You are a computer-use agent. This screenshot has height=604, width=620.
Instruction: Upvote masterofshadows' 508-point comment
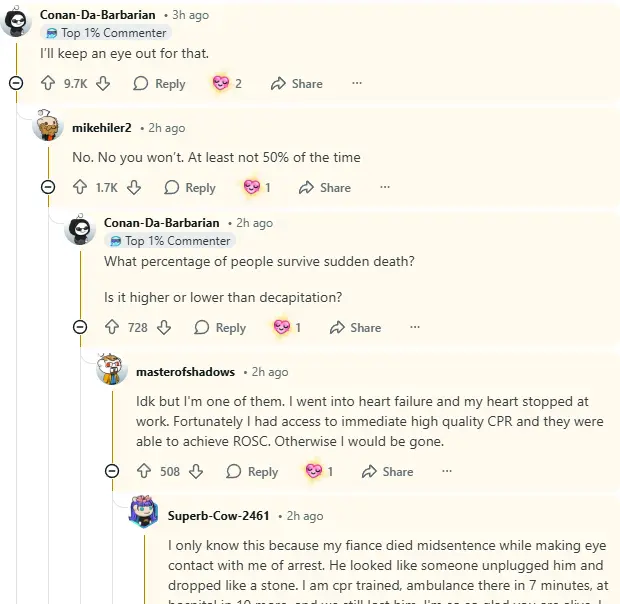(x=143, y=472)
